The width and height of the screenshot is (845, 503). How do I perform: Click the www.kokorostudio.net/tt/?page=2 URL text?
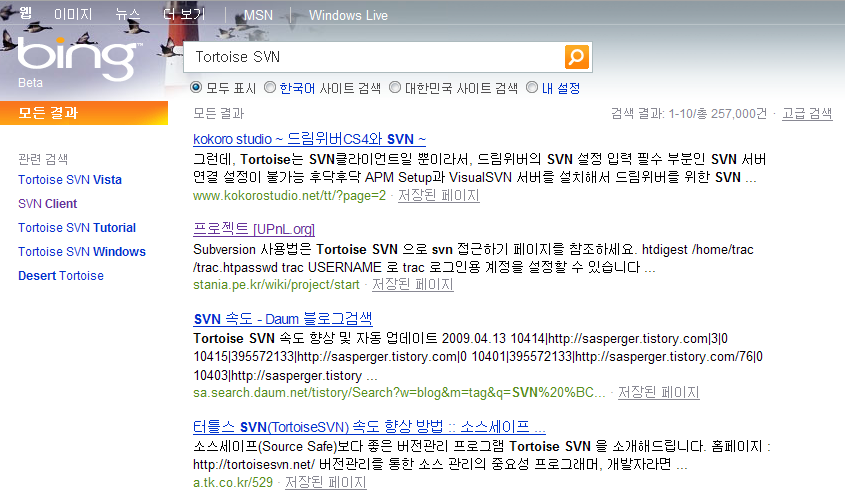(289, 195)
